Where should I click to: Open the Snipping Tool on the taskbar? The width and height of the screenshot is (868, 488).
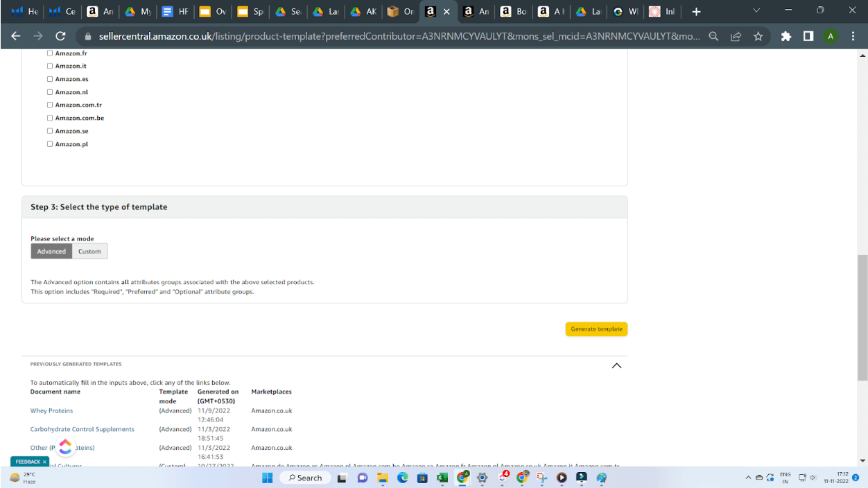pos(542,478)
